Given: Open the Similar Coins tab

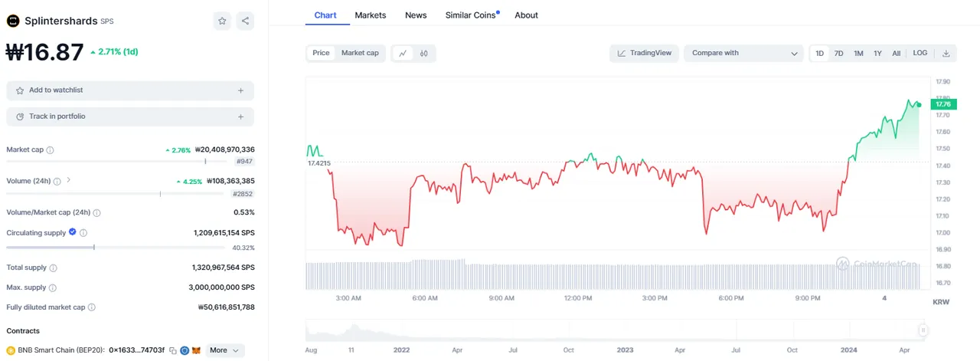Looking at the screenshot, I should [x=472, y=15].
